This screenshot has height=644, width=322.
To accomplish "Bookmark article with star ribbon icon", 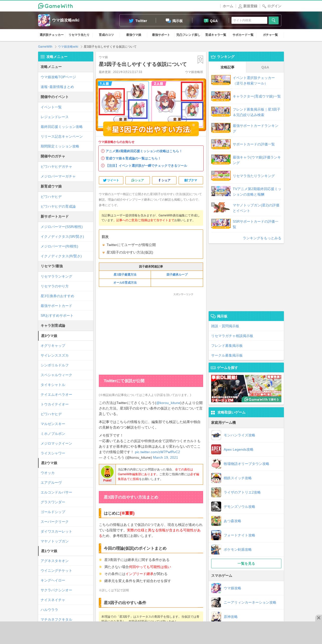I will 200,60.
